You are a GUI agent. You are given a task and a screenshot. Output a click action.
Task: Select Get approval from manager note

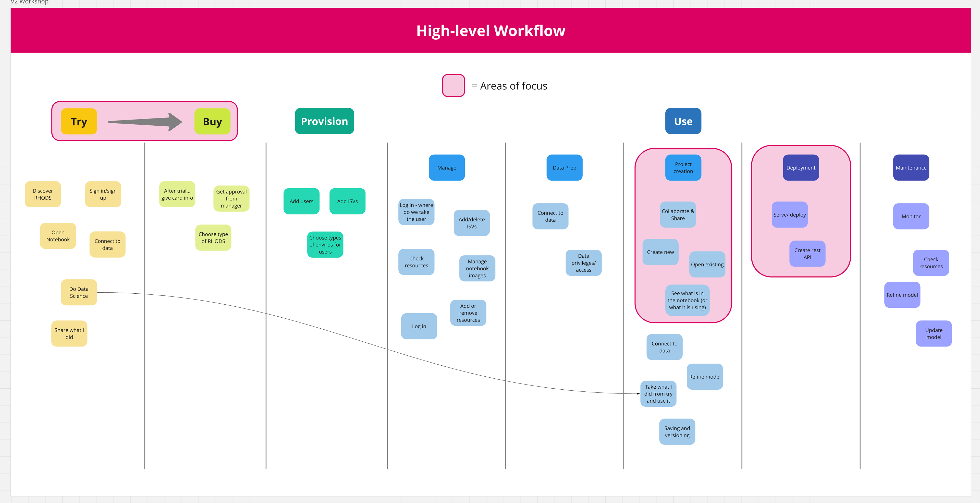[231, 199]
